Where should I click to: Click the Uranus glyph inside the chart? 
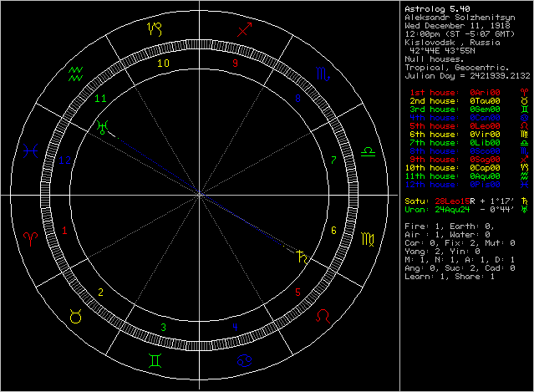click(x=103, y=126)
